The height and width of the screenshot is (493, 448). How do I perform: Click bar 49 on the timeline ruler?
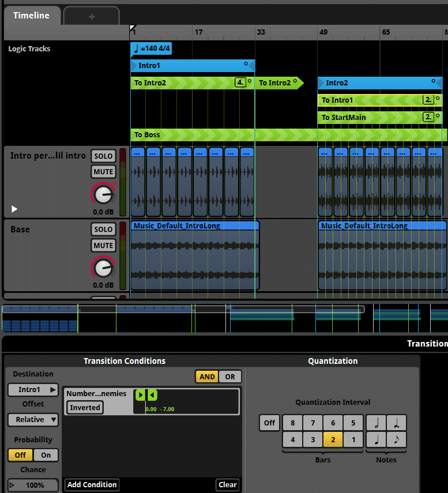(323, 32)
